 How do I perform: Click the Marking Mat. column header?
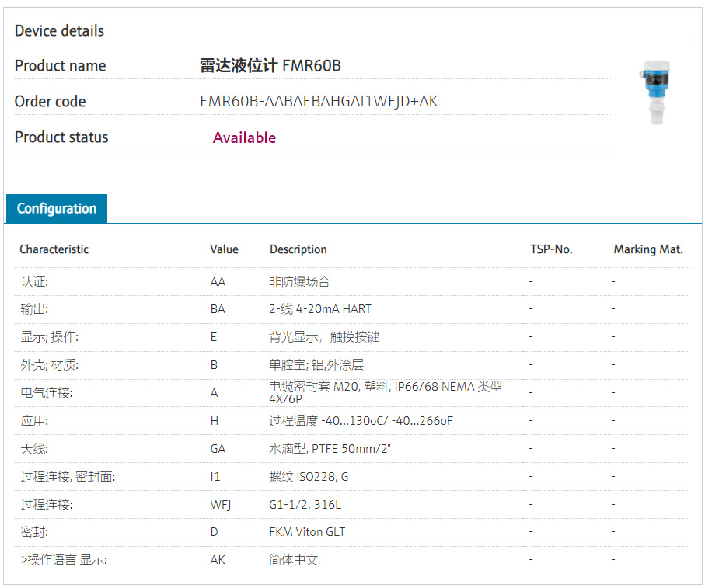tap(648, 249)
